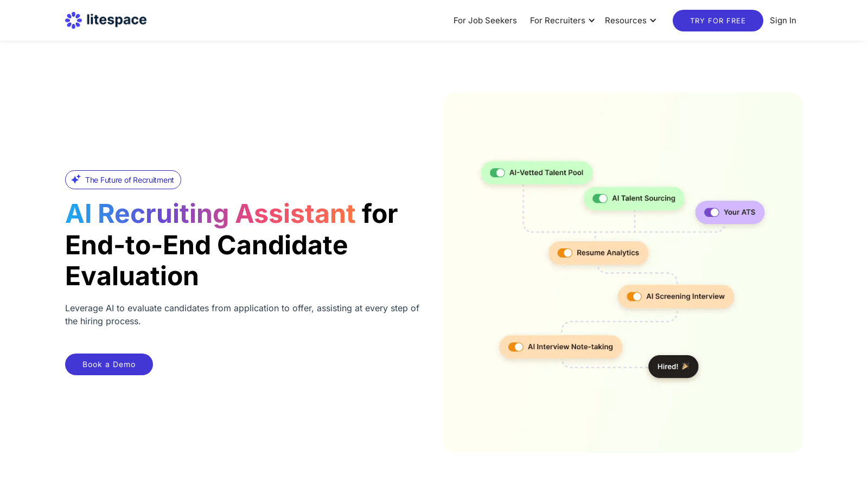Toggle the AI Talent Sourcing switch

pos(600,198)
